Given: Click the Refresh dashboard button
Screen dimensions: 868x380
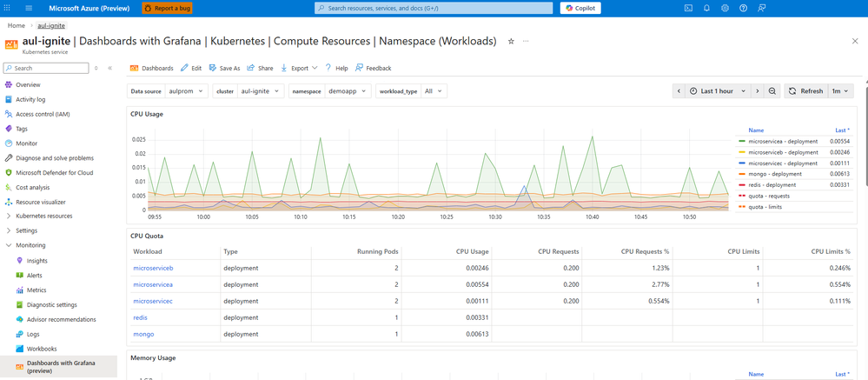Looking at the screenshot, I should click(805, 91).
